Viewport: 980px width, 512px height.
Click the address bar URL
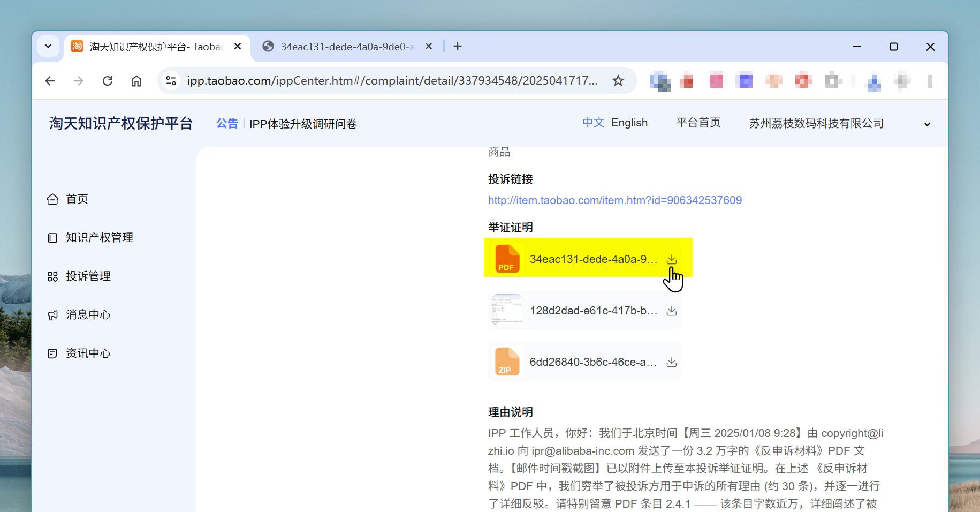pyautogui.click(x=392, y=81)
